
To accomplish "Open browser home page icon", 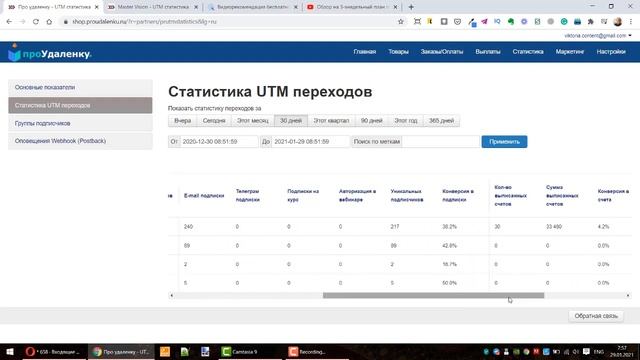I will coord(49,22).
